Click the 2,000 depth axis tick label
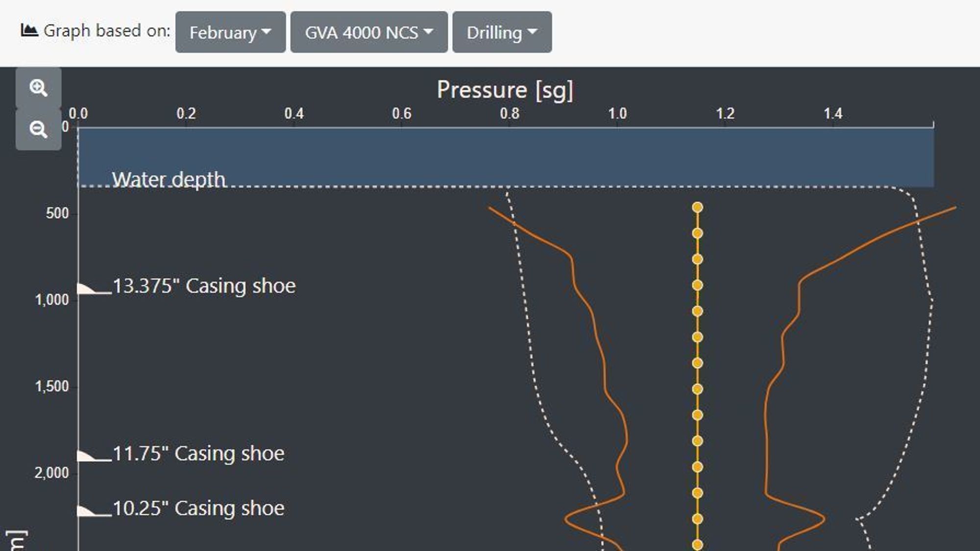Image resolution: width=980 pixels, height=551 pixels. [51, 473]
